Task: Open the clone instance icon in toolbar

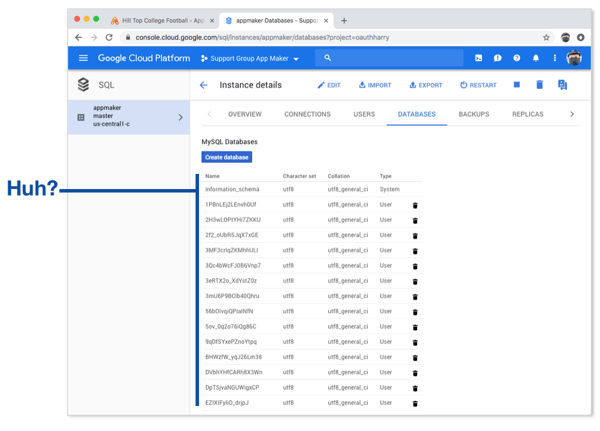Action: tap(562, 85)
